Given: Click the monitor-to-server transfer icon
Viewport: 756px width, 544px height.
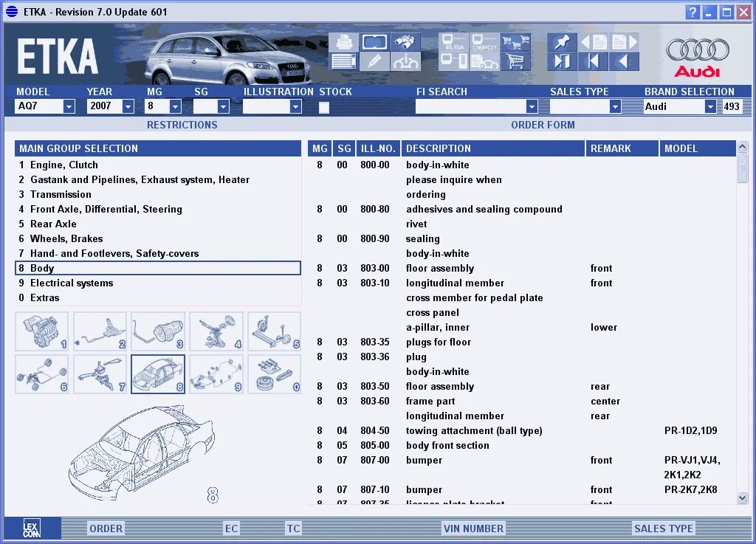Looking at the screenshot, I should [454, 62].
